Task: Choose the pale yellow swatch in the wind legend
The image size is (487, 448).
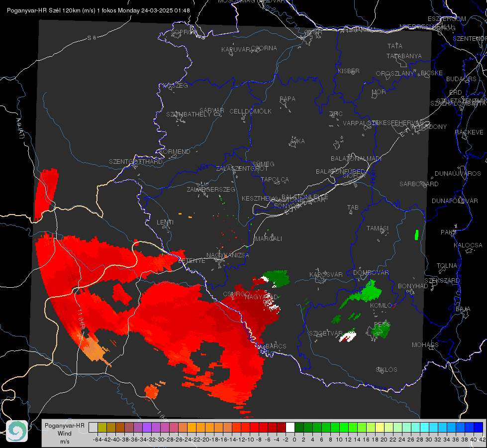Action: 380,427
